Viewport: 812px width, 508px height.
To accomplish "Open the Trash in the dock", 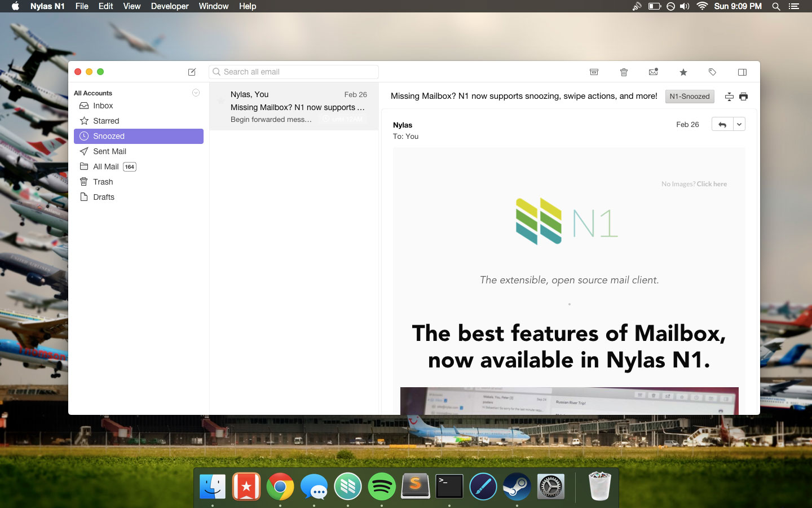I will tap(599, 487).
